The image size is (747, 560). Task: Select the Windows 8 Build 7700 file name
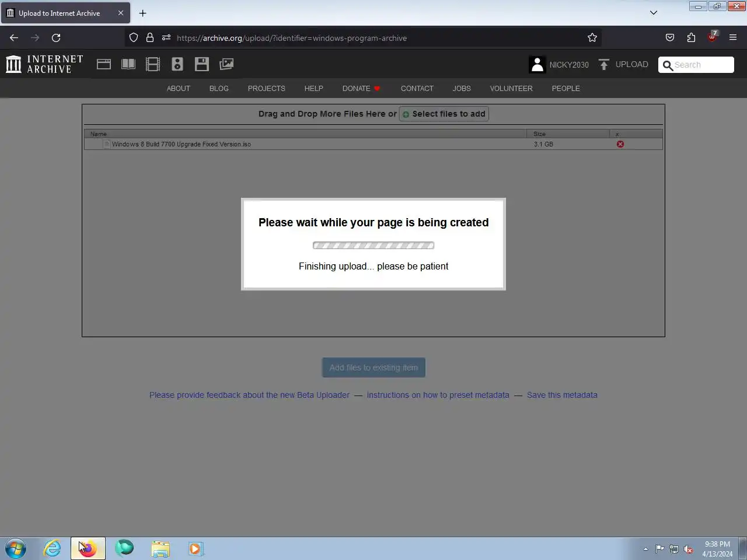tap(181, 144)
